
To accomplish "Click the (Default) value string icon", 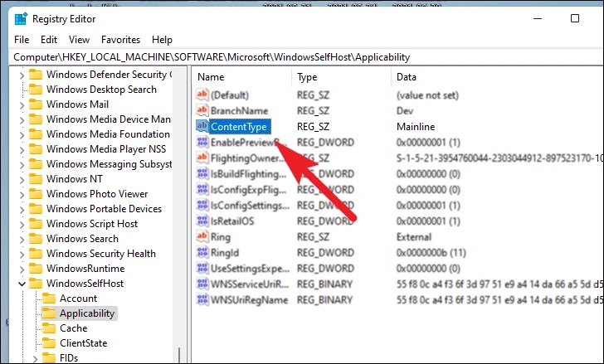I will click(x=202, y=95).
